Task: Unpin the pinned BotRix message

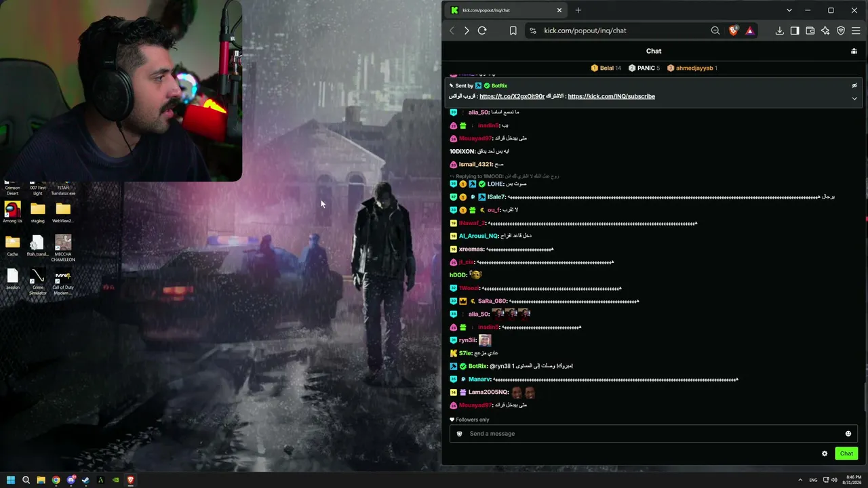Action: (854, 85)
